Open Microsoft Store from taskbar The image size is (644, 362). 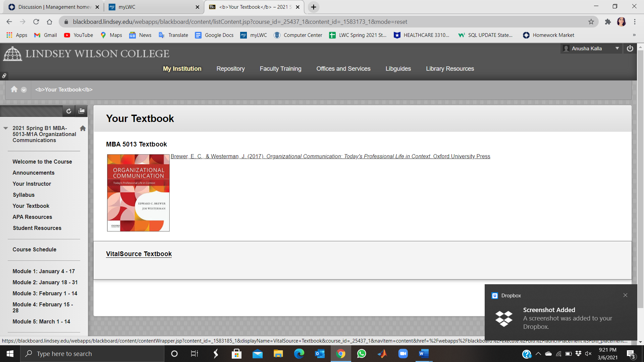(236, 354)
